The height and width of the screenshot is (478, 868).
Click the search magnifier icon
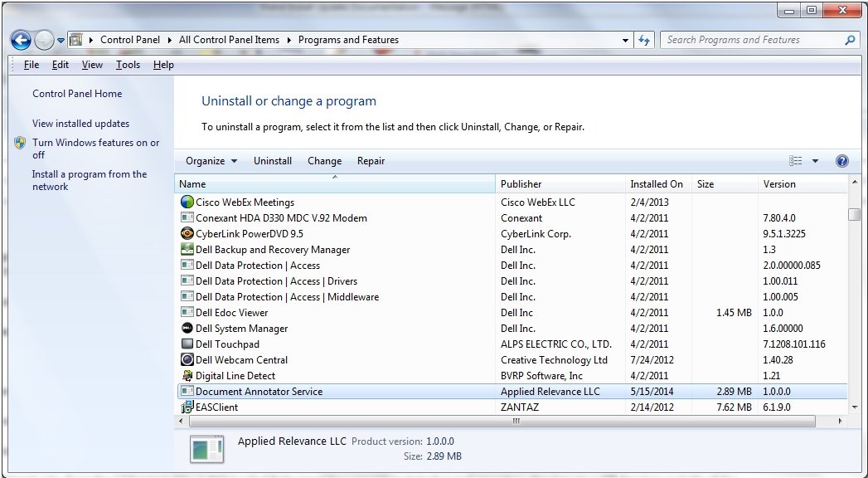[x=851, y=40]
